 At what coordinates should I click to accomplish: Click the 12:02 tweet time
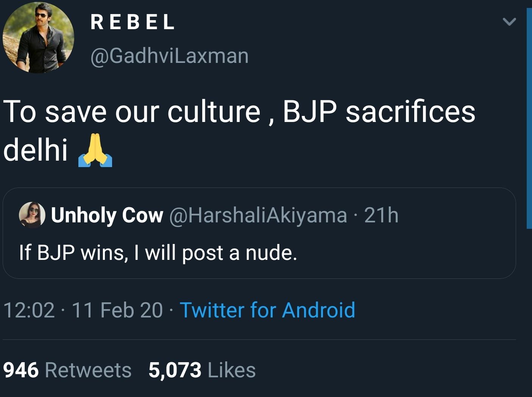(x=29, y=310)
